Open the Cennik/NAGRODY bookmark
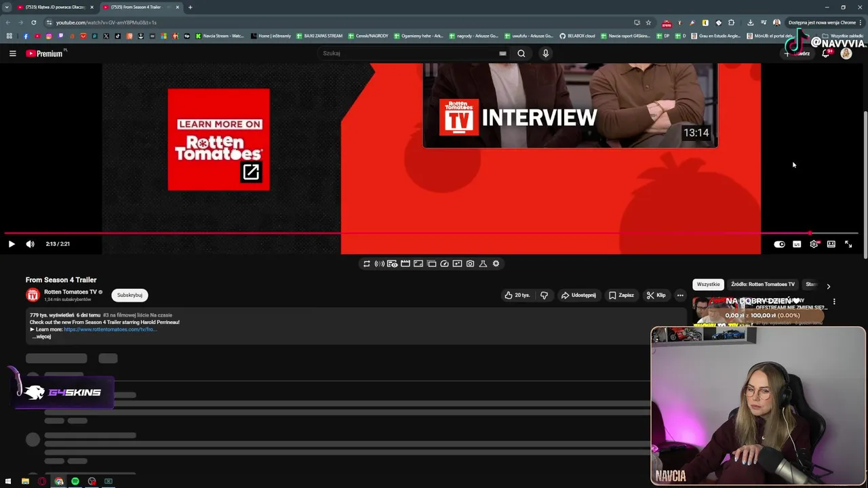 (x=370, y=36)
